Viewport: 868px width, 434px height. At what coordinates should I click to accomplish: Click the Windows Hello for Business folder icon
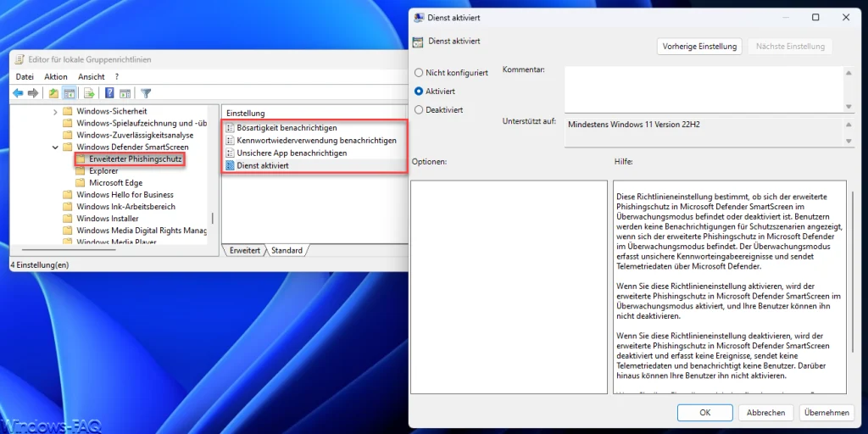tap(68, 195)
